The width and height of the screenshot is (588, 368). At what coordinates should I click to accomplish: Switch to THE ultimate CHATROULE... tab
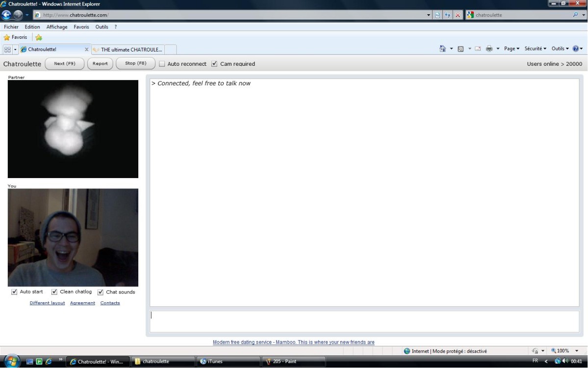tap(128, 50)
